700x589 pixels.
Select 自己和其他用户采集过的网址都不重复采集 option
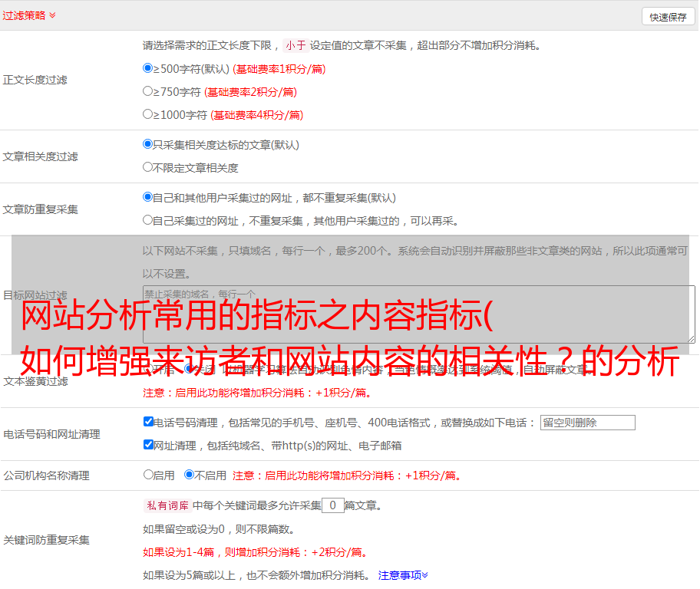click(x=147, y=197)
